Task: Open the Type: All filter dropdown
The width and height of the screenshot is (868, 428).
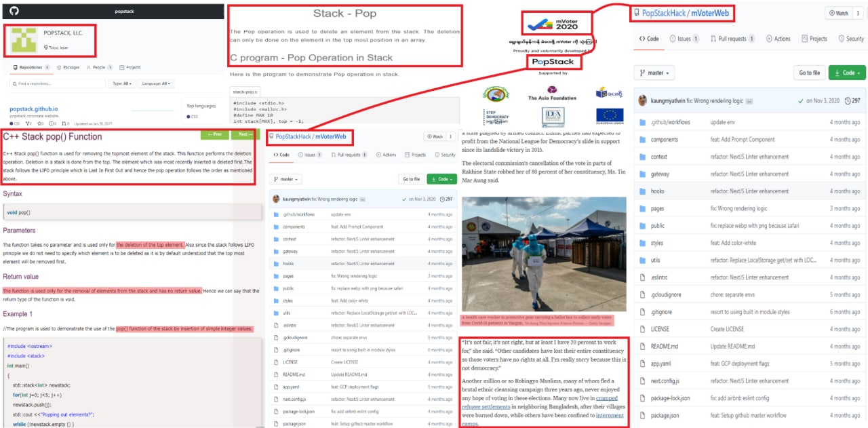Action: pyautogui.click(x=122, y=83)
